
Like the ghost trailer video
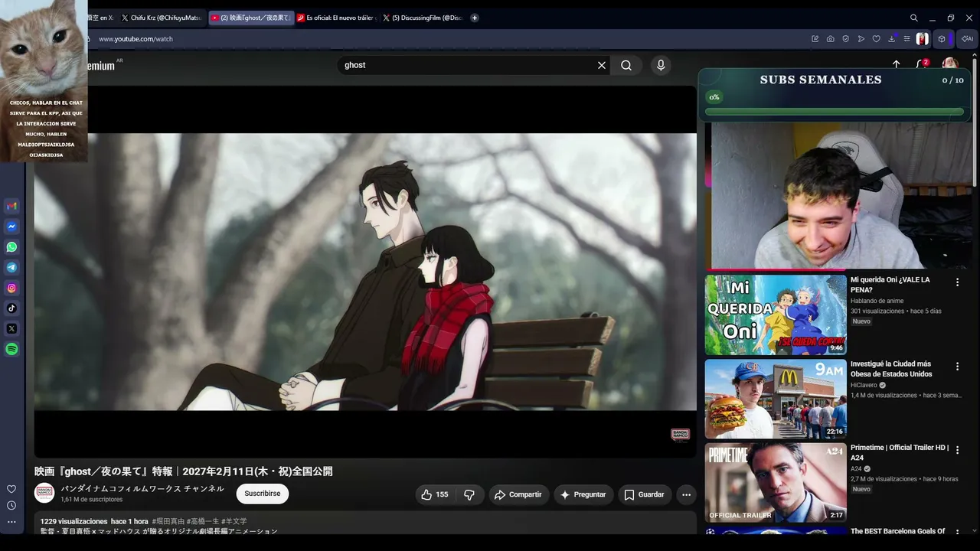click(x=434, y=494)
